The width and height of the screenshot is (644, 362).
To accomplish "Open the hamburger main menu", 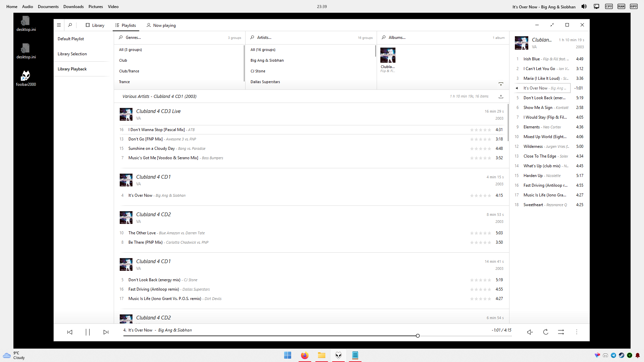I will [59, 25].
